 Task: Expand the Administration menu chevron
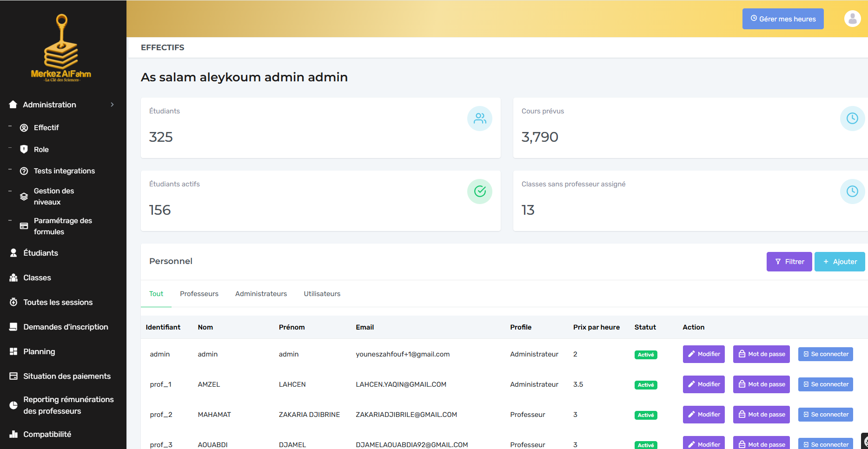pyautogui.click(x=112, y=105)
